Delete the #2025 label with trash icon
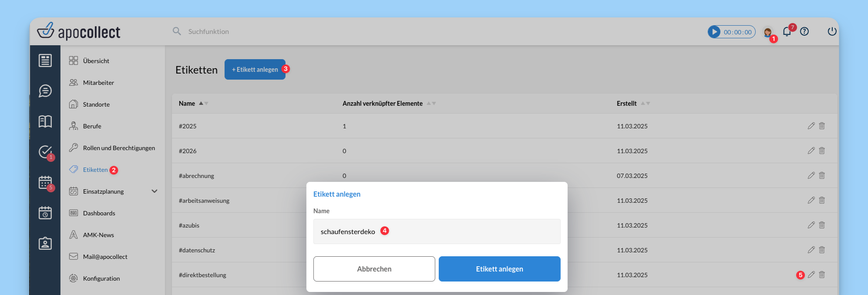Screen dimensions: 868x295 pyautogui.click(x=822, y=126)
